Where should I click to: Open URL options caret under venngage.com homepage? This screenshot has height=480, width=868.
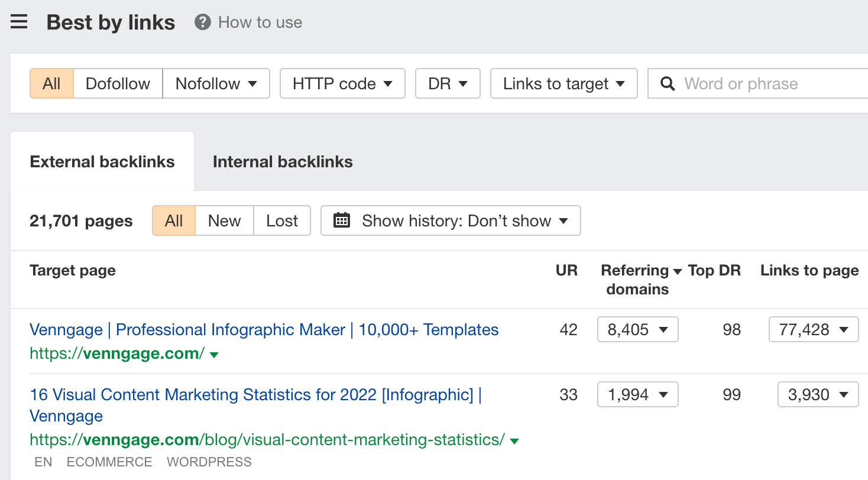pos(213,354)
